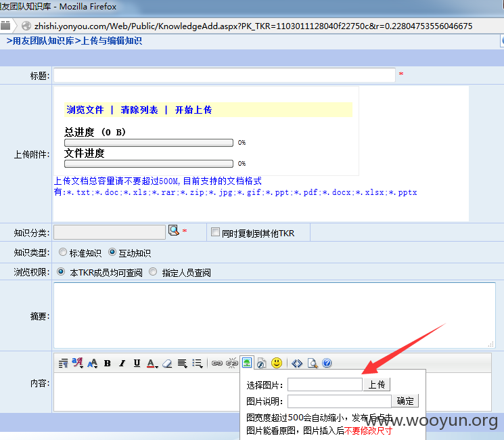The width and height of the screenshot is (504, 440).
Task: Click the 用友团队知识库 breadcrumb text
Action: click(43, 41)
